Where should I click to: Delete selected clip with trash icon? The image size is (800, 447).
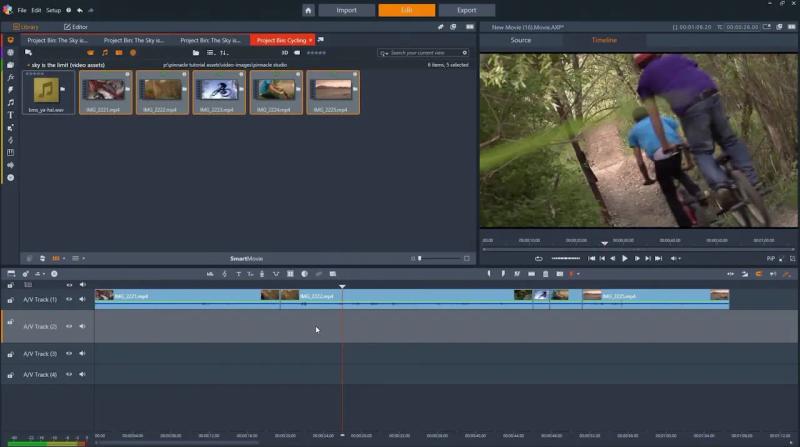pyautogui.click(x=545, y=274)
